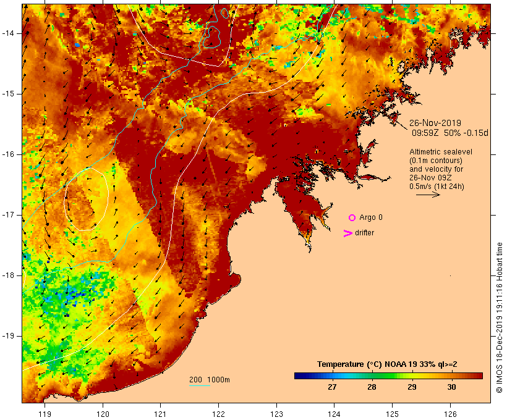This screenshot has height=420, width=507.
Task: Click the 'drifter' legend label
Action: point(364,233)
